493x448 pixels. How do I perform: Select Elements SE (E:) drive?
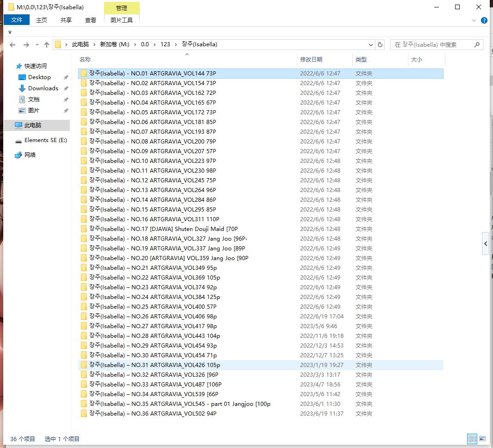(x=45, y=140)
